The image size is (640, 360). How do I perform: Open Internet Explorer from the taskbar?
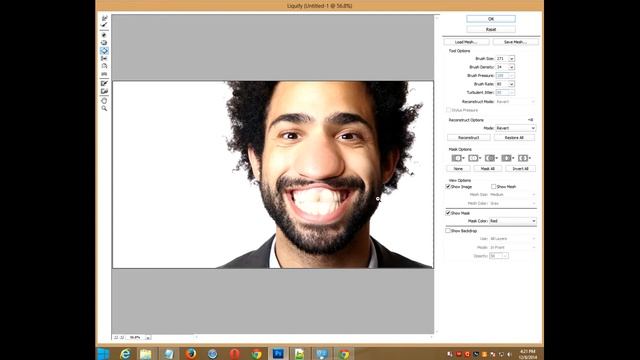124,353
